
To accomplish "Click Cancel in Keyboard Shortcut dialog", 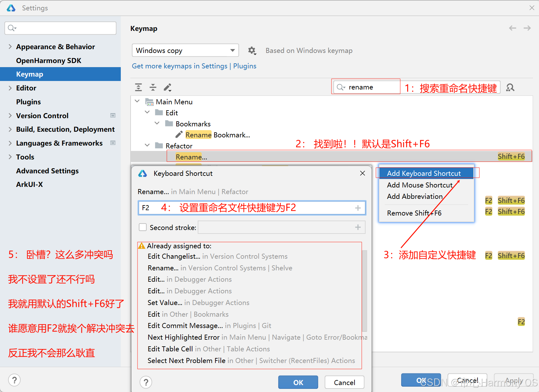I will (344, 382).
